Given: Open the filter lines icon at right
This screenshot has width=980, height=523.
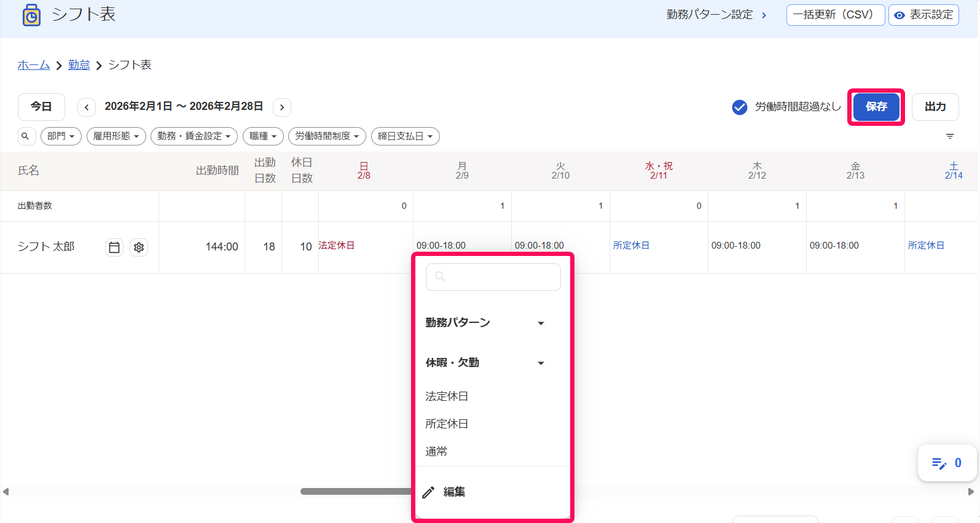Looking at the screenshot, I should (950, 136).
